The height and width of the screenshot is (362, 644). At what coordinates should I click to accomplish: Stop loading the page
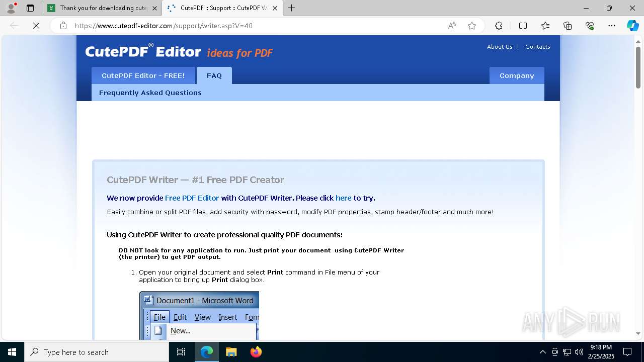click(x=36, y=26)
